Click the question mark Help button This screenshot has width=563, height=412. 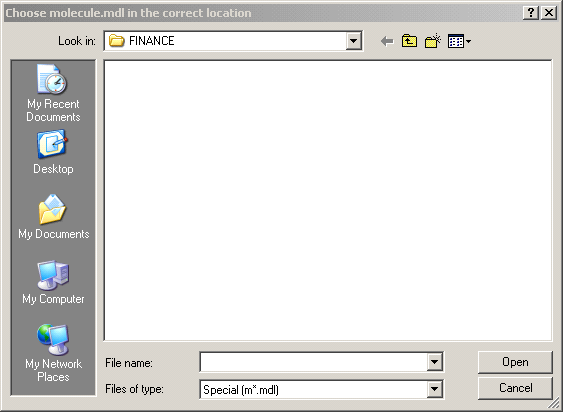(531, 13)
